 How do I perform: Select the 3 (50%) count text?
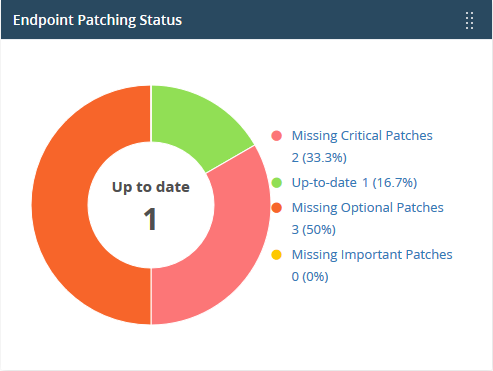314,229
